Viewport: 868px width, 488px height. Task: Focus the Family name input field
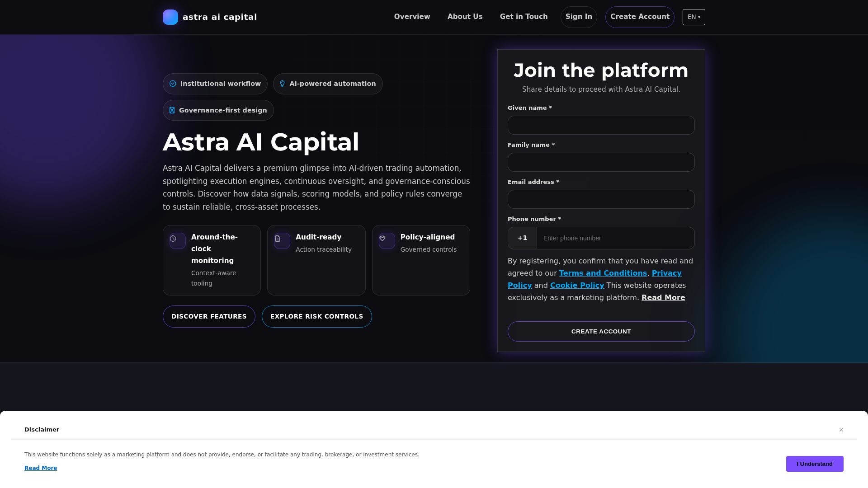pos(601,162)
